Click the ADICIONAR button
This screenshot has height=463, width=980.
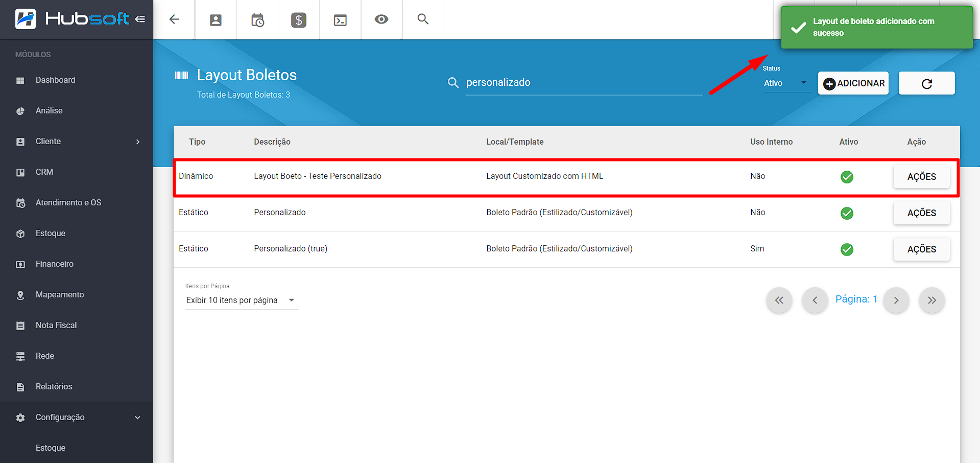pos(853,83)
